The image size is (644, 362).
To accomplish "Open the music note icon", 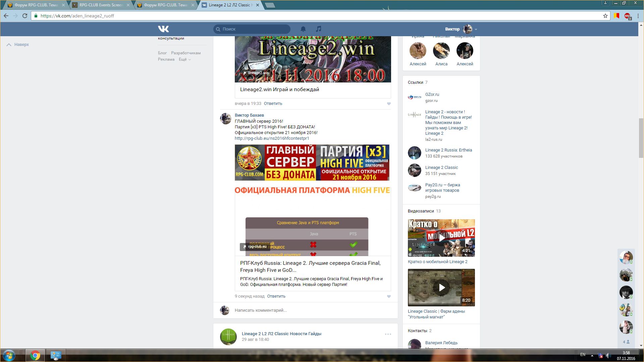I will click(319, 29).
